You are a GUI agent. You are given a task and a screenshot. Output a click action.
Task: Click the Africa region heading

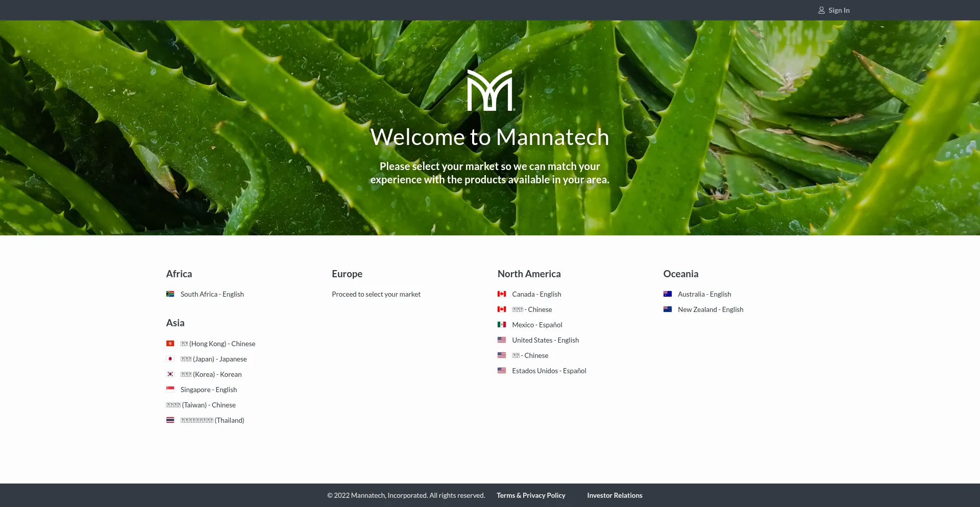tap(179, 274)
